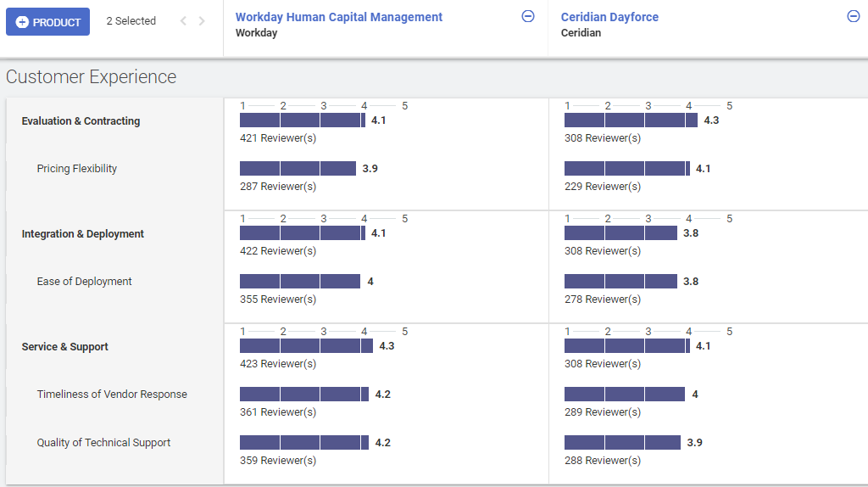
Task: Click the '2 Selected' label
Action: tap(131, 21)
